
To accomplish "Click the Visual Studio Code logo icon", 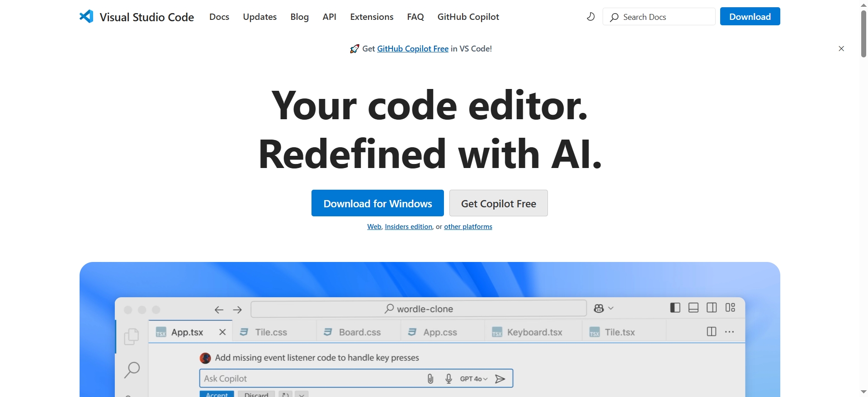I will click(x=86, y=17).
